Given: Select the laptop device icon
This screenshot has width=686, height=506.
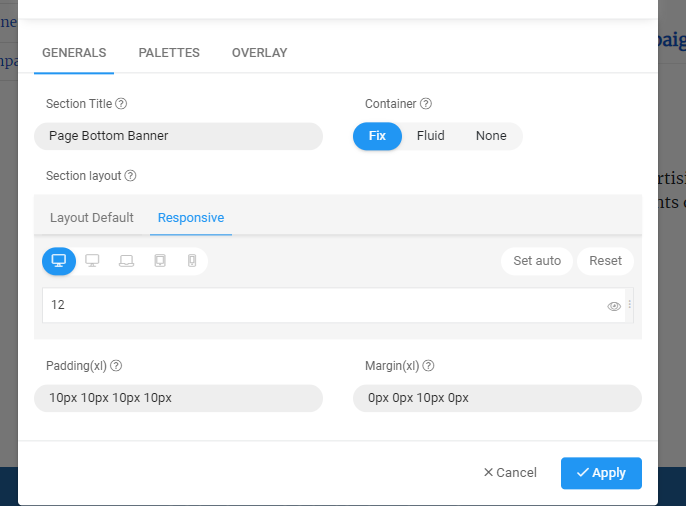Looking at the screenshot, I should (x=126, y=261).
